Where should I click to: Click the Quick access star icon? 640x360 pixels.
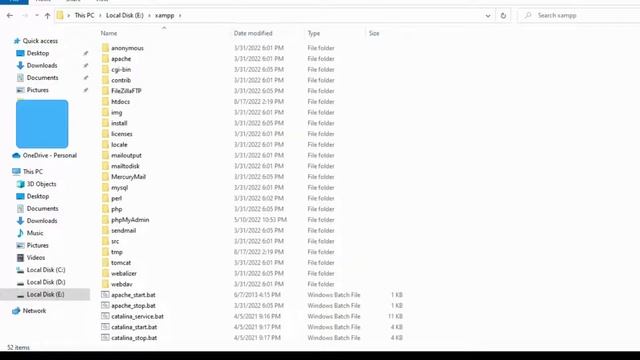[17, 41]
